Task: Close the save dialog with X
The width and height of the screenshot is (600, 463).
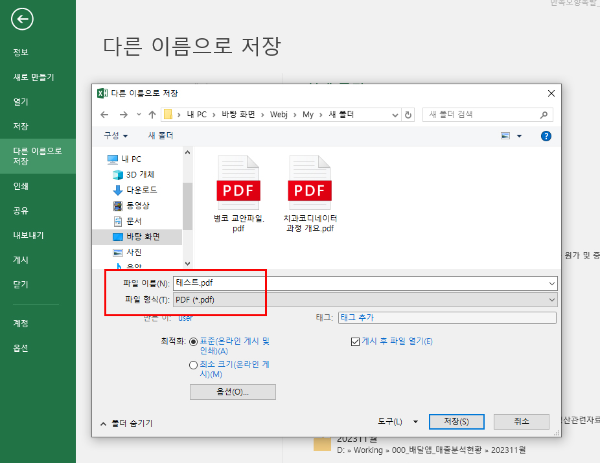Action: click(x=551, y=93)
